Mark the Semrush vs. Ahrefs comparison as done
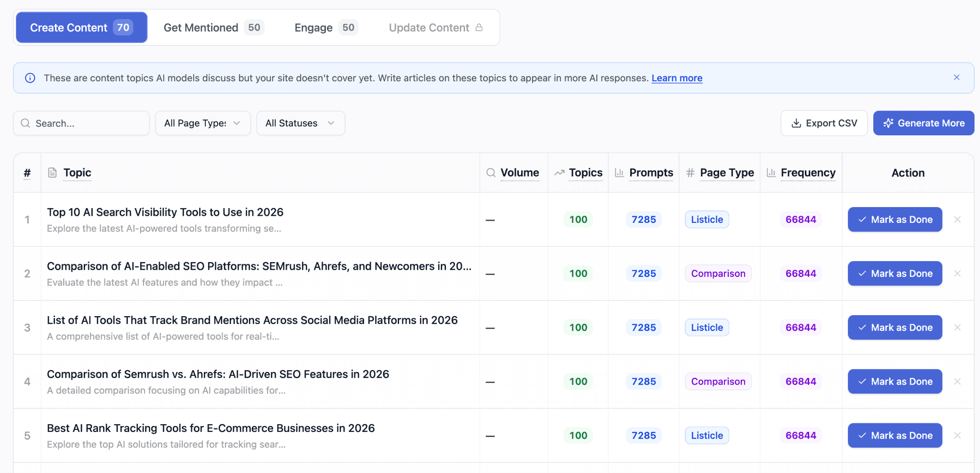Viewport: 980px width, 473px height. 895,382
